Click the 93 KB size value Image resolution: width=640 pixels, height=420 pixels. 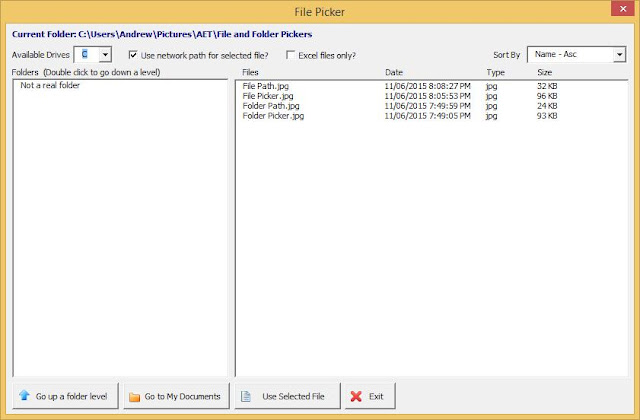pos(547,116)
